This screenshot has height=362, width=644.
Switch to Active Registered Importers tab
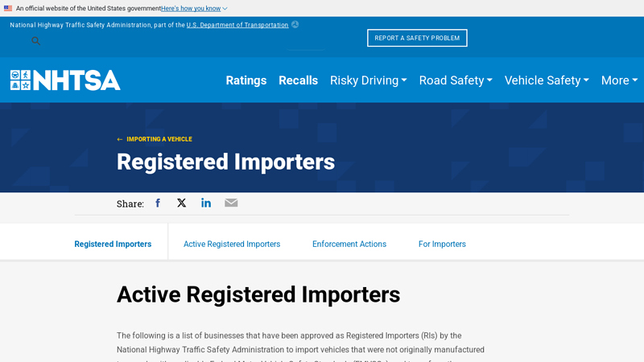pos(232,244)
